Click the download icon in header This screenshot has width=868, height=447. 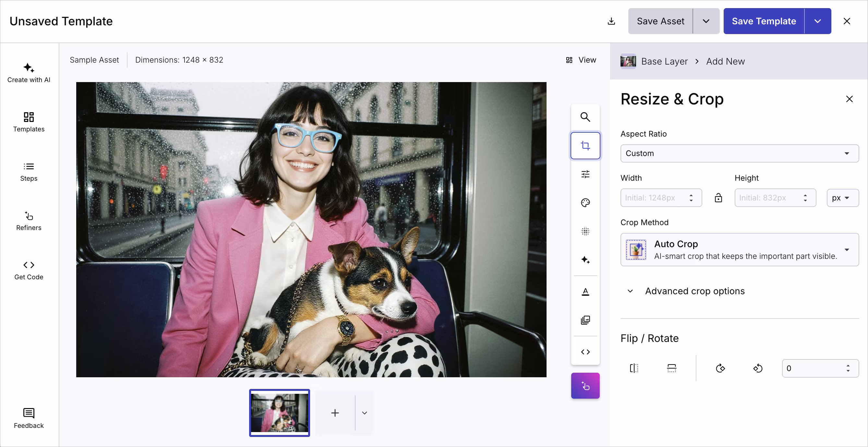click(611, 21)
